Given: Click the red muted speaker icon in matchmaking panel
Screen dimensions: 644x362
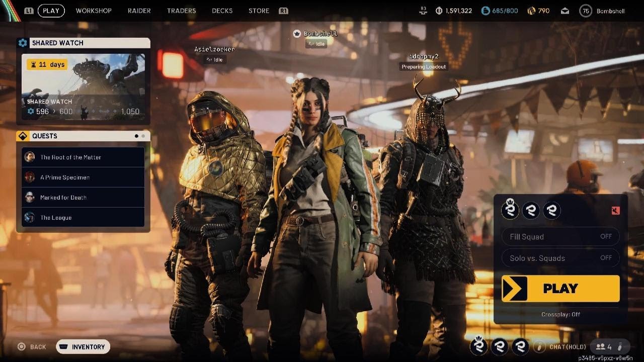Looking at the screenshot, I should tap(615, 210).
